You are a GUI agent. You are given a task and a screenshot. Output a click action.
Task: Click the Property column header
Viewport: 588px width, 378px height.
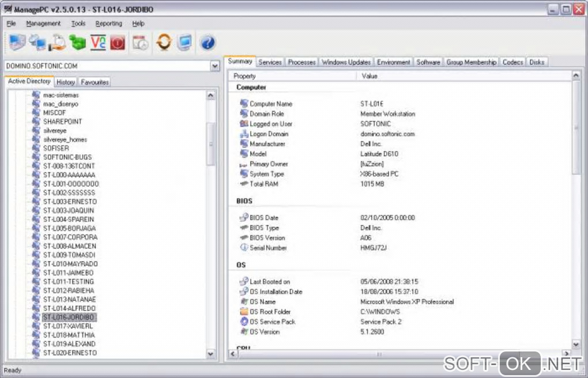[x=292, y=76]
